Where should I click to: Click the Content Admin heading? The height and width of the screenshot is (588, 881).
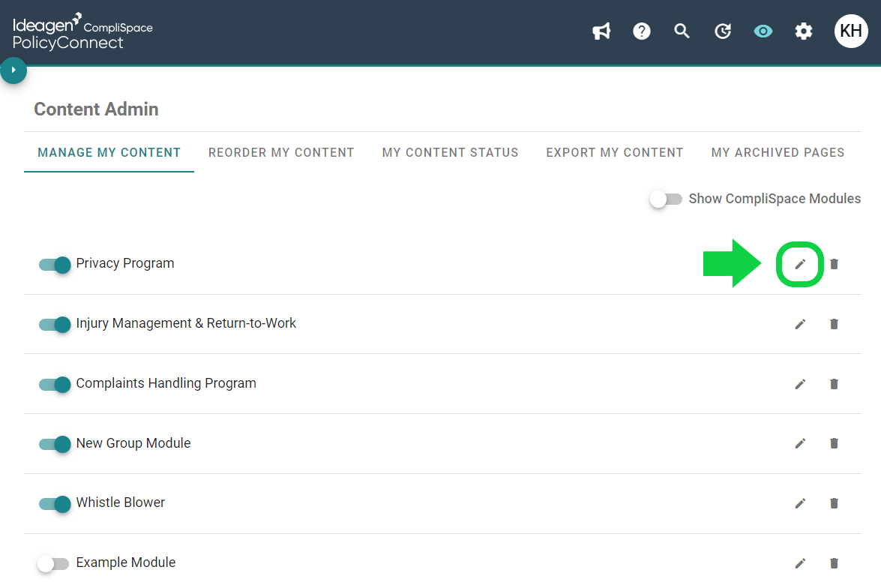(96, 109)
